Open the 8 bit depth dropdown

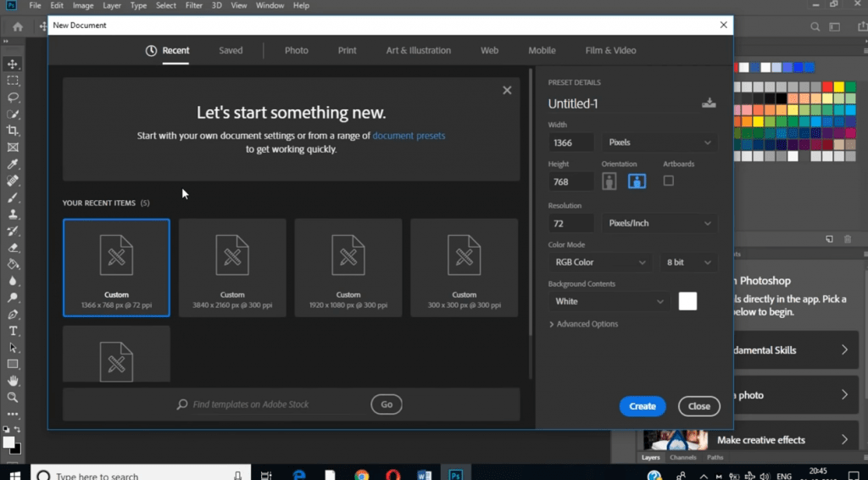click(x=688, y=262)
